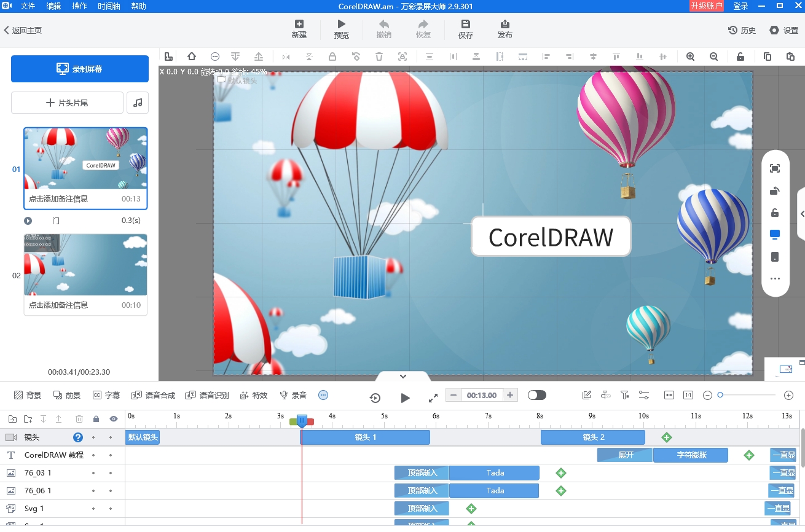Go back via 返回主页
Screen dimensions: 805x532
point(23,30)
